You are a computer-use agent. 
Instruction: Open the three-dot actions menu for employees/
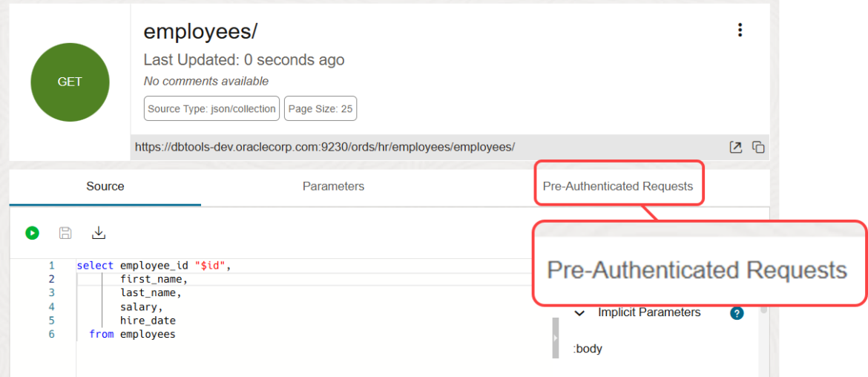(x=740, y=30)
